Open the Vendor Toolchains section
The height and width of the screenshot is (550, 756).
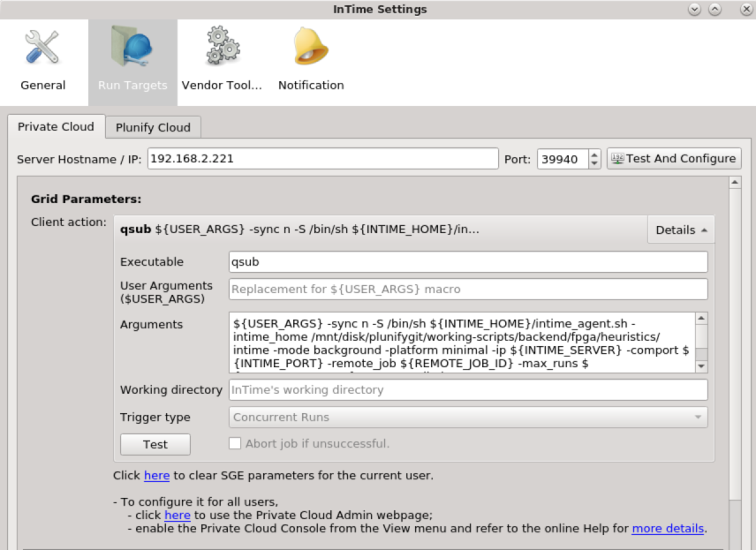click(222, 62)
